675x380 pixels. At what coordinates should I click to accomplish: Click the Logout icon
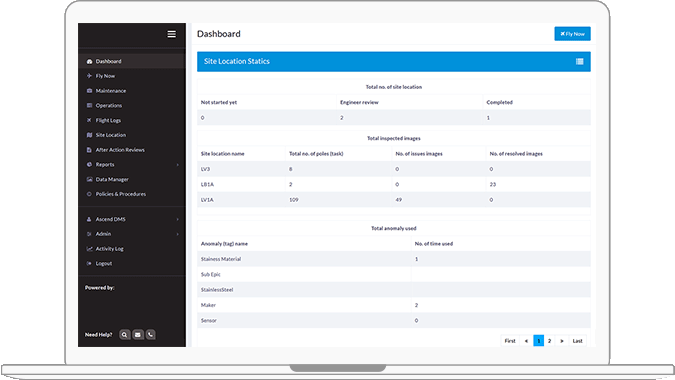[89, 263]
